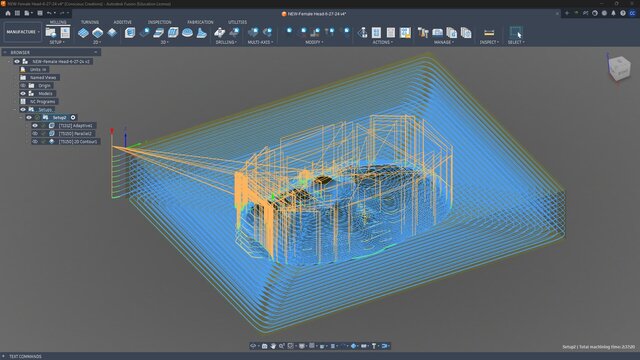This screenshot has height=360, width=640.
Task: Open the SELECT panel dropdown
Action: 516,42
